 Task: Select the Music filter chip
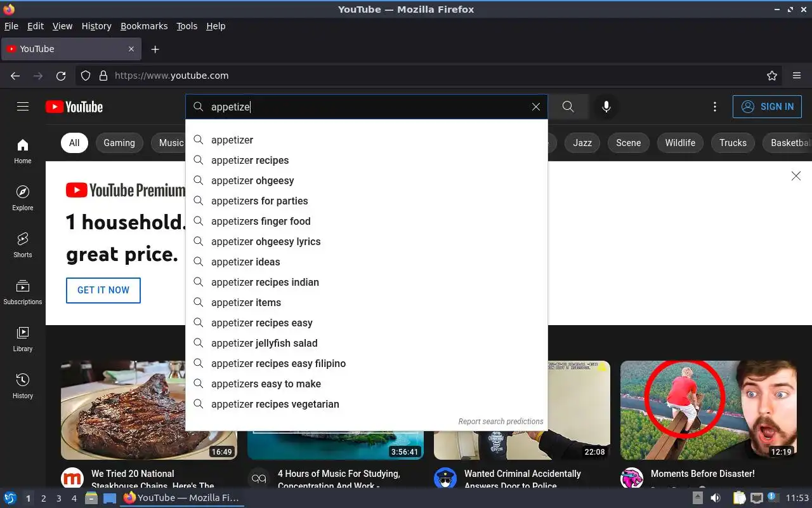pos(168,143)
